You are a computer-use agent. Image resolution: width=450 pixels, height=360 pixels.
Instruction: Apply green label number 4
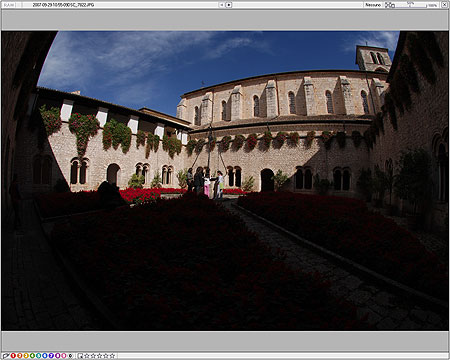32,356
